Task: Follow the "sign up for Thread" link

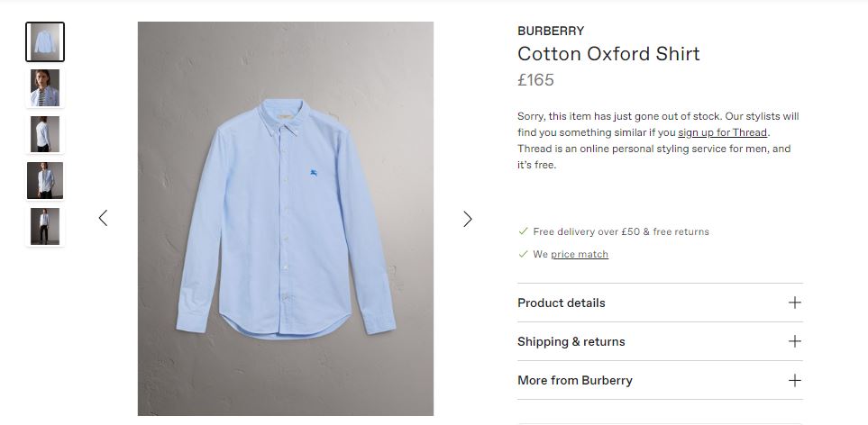Action: (x=723, y=132)
